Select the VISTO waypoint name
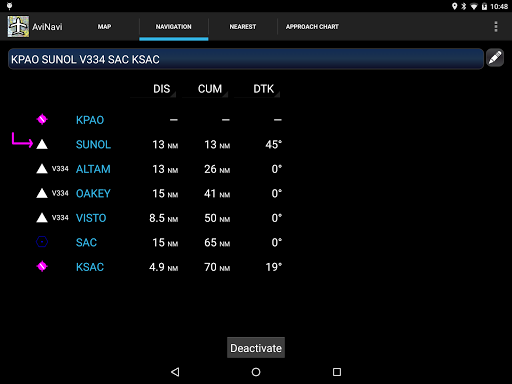The height and width of the screenshot is (384, 512). (x=91, y=218)
